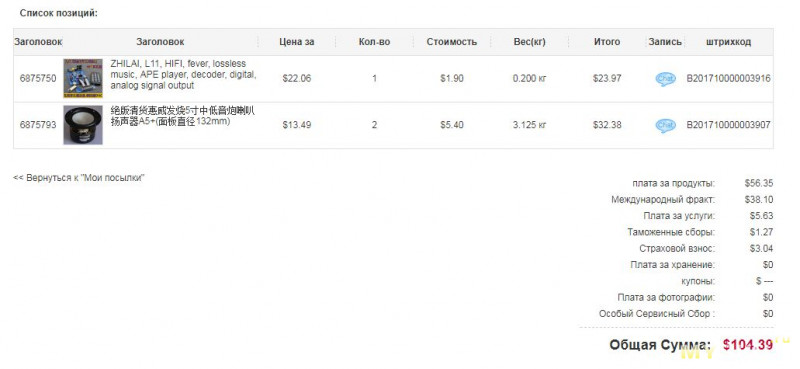The height and width of the screenshot is (369, 800).
Task: Click the "Итого" column header
Action: pos(607,42)
